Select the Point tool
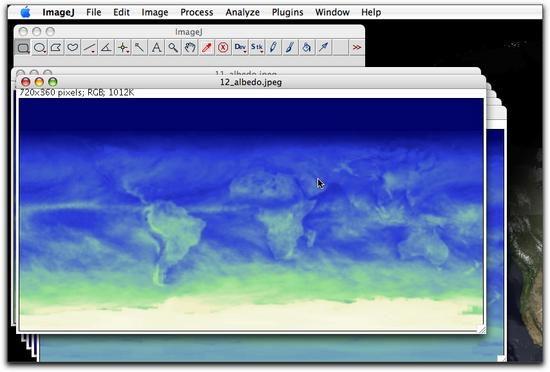The image size is (550, 372). [x=123, y=47]
